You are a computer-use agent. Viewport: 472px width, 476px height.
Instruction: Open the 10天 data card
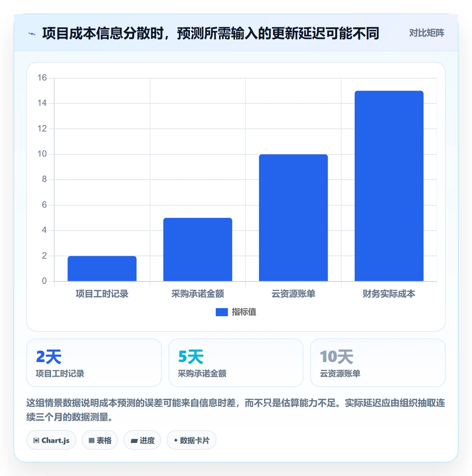coord(378,363)
